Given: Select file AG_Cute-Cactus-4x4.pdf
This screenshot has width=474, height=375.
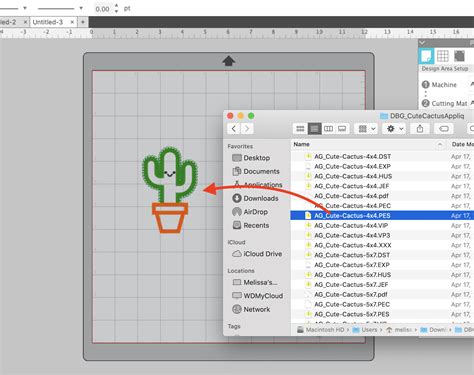Looking at the screenshot, I should (351, 196).
